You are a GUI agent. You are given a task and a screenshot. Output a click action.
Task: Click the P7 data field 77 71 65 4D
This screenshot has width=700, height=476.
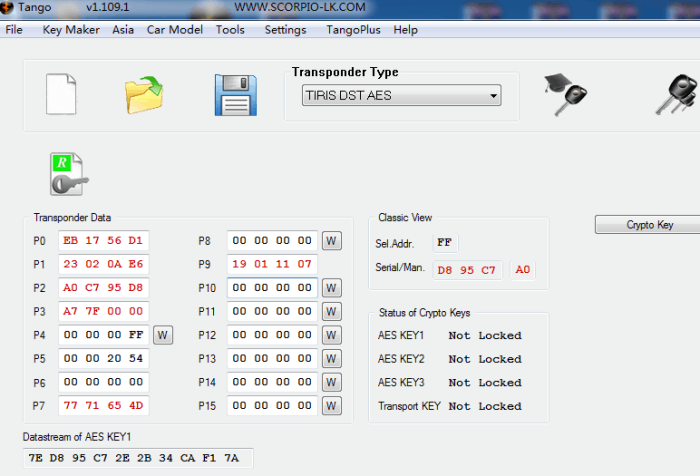click(x=104, y=406)
